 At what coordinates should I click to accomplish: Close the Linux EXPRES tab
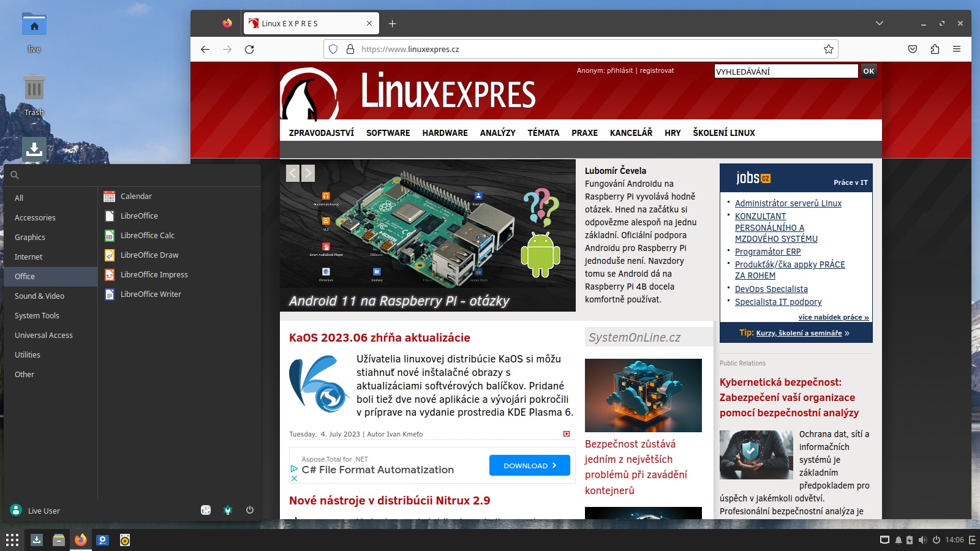click(x=369, y=24)
